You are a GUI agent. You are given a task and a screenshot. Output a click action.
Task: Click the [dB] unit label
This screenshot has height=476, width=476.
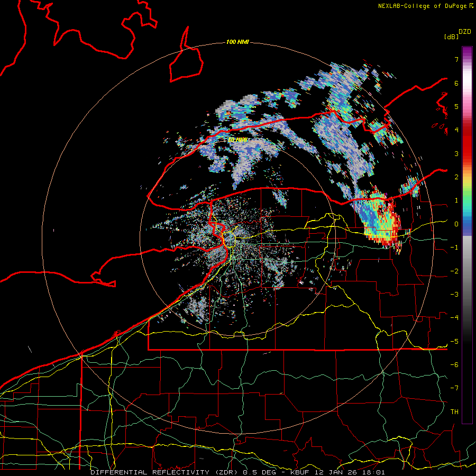[x=451, y=36]
